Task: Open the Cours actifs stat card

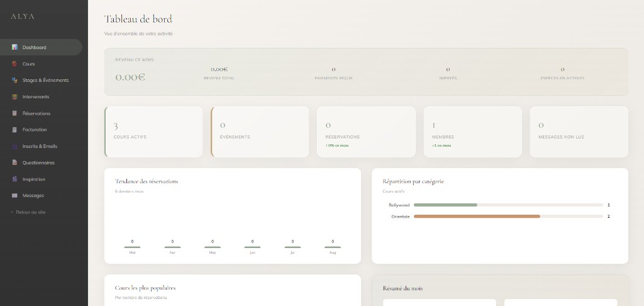Action: 153,132
